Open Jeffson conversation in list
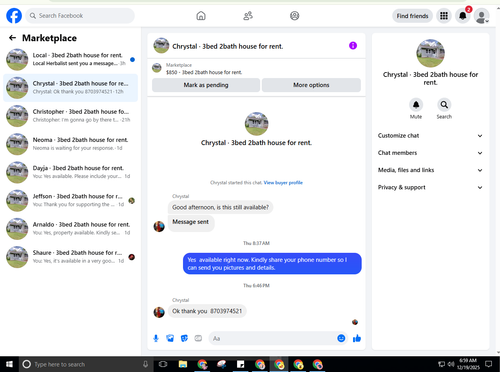500x372 pixels. pyautogui.click(x=70, y=200)
